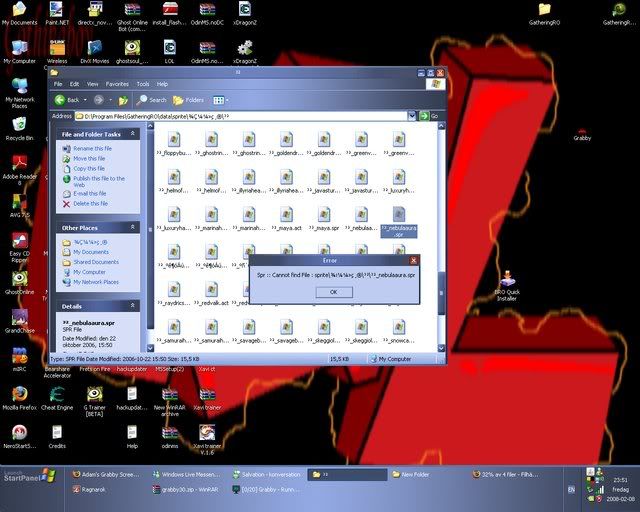640x512 pixels.
Task: Open the Search tool in Explorer
Action: pos(152,100)
